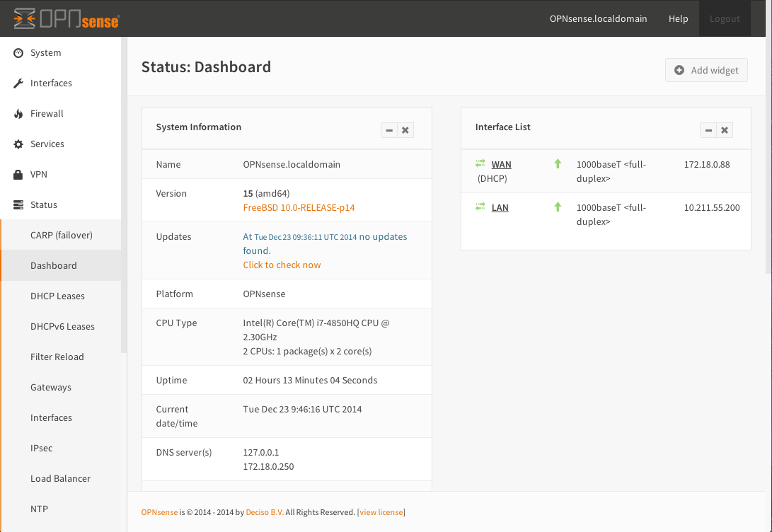Open IPsec status page
Screen dimensions: 772x532
(61, 449)
